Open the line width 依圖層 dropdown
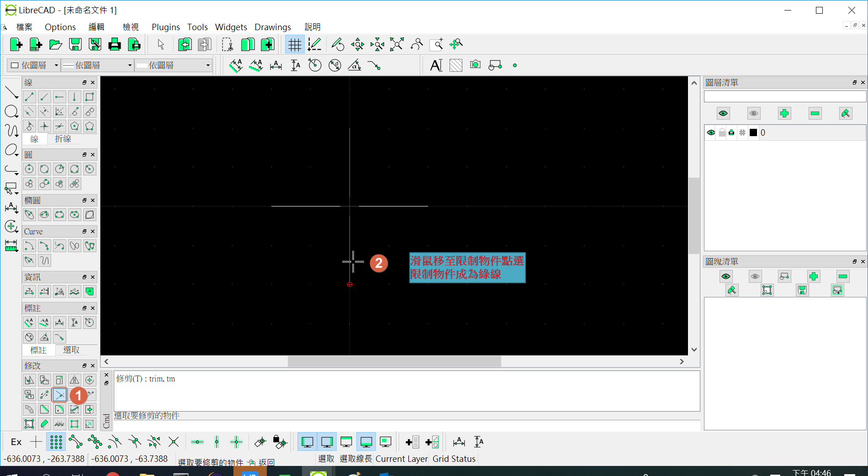Viewport: 868px width, 476px height. click(x=97, y=65)
